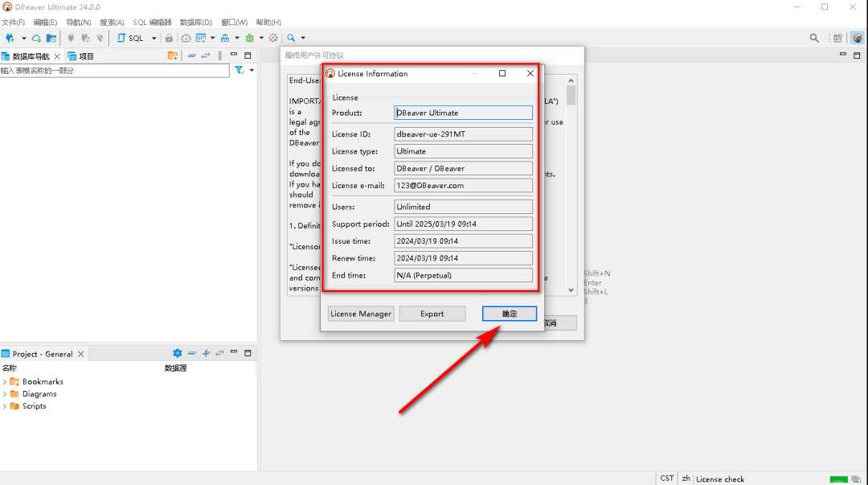This screenshot has width=868, height=485.
Task: Maximize the database navigator panel
Action: (248, 55)
